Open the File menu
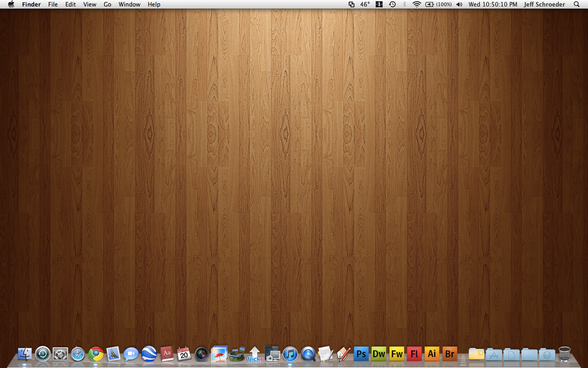The height and width of the screenshot is (368, 588). 53,4
